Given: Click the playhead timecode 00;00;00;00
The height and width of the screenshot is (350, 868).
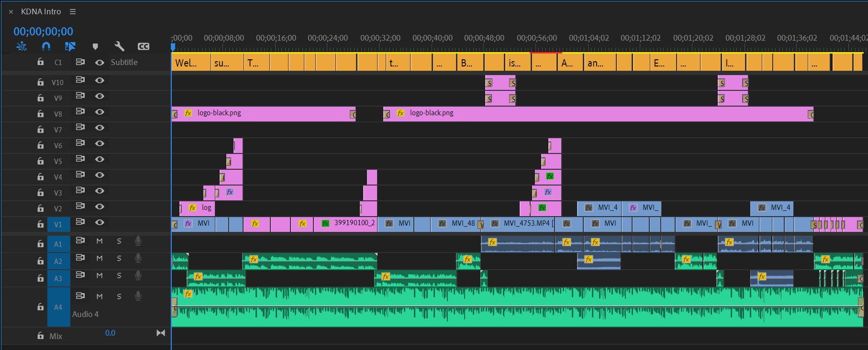Looking at the screenshot, I should (44, 32).
